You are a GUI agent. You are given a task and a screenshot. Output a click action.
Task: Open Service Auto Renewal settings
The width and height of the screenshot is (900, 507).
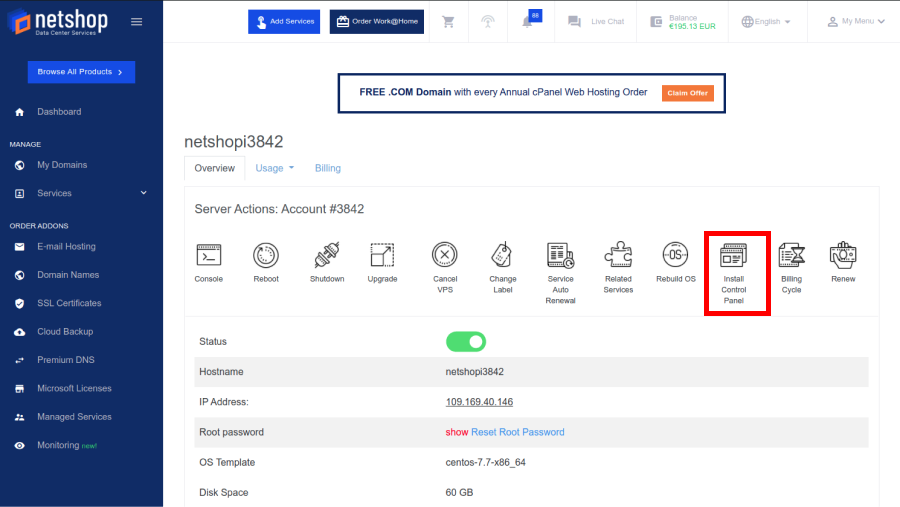560,273
